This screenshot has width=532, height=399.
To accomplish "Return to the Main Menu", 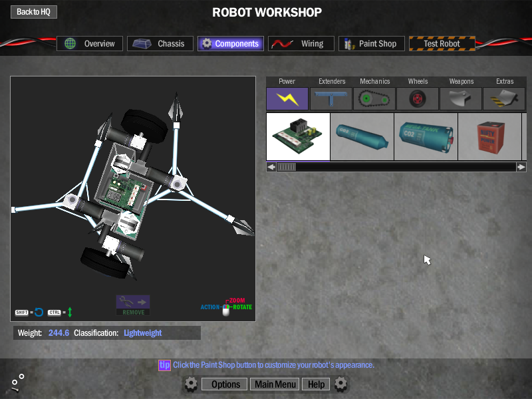I will (x=275, y=384).
